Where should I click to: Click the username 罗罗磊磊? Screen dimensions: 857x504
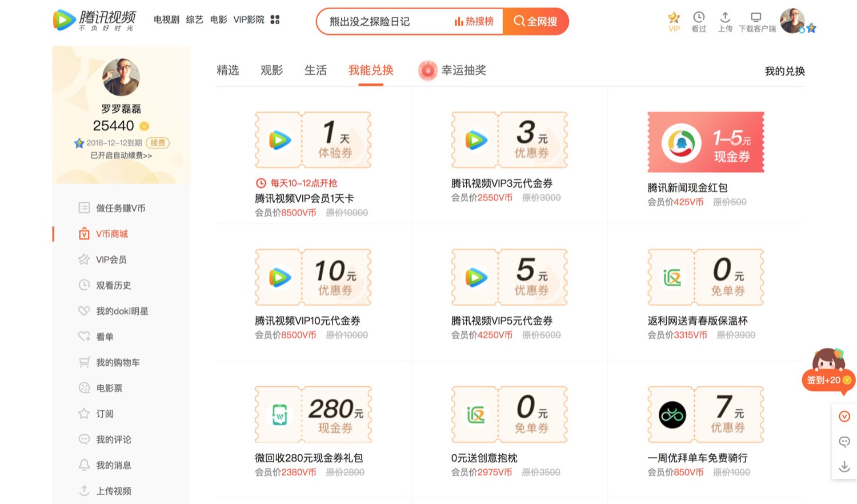[121, 109]
